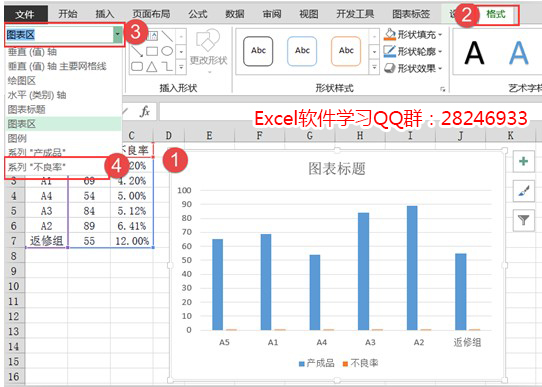
Task: Click the orange 不良率 legend entry
Action: (x=360, y=363)
